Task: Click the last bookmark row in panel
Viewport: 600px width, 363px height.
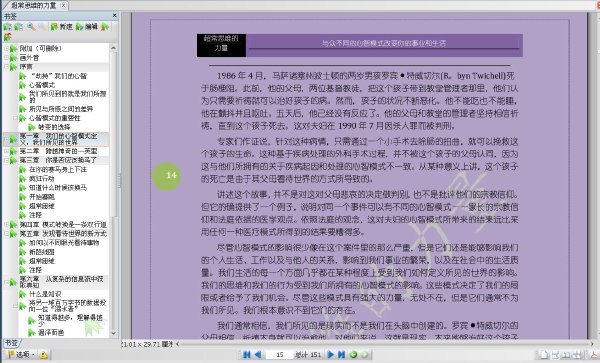Action: click(x=51, y=333)
